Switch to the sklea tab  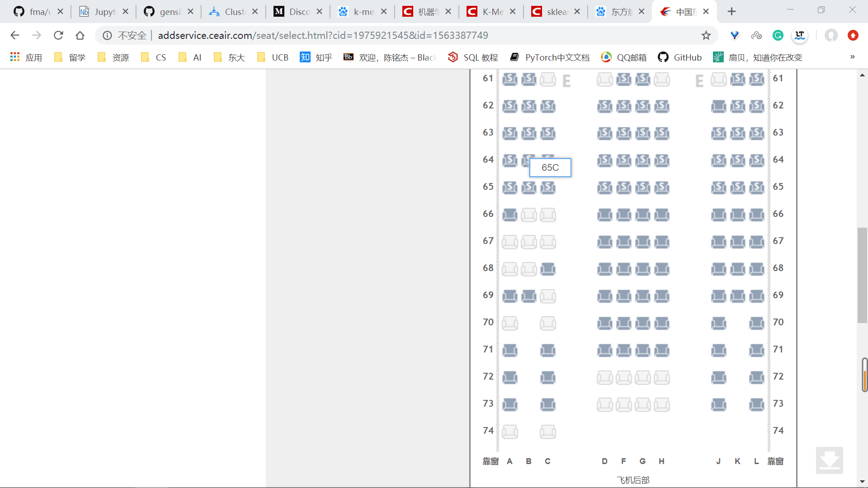[x=556, y=12]
